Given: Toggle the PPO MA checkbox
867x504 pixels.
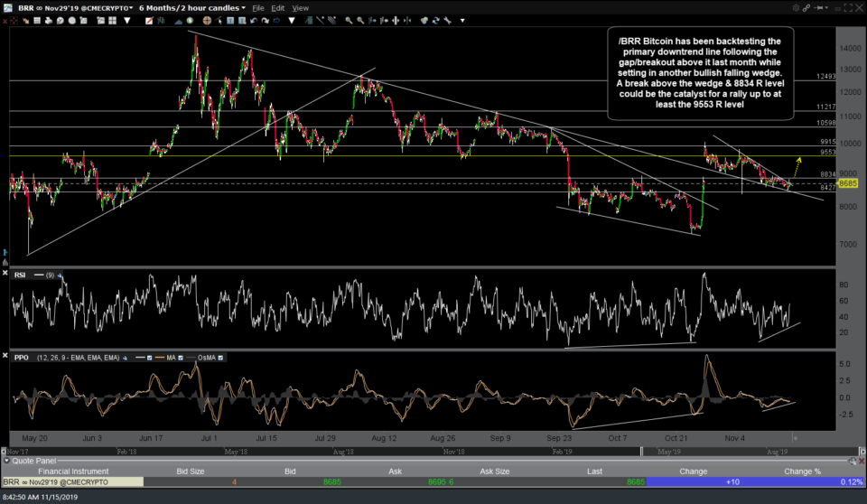Looking at the screenshot, I should (182, 358).
